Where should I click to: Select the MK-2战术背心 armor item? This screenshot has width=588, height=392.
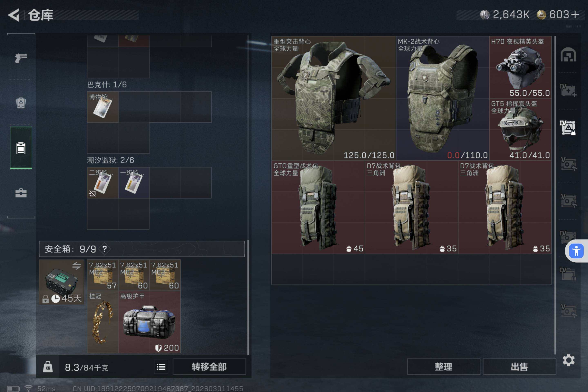coord(442,98)
